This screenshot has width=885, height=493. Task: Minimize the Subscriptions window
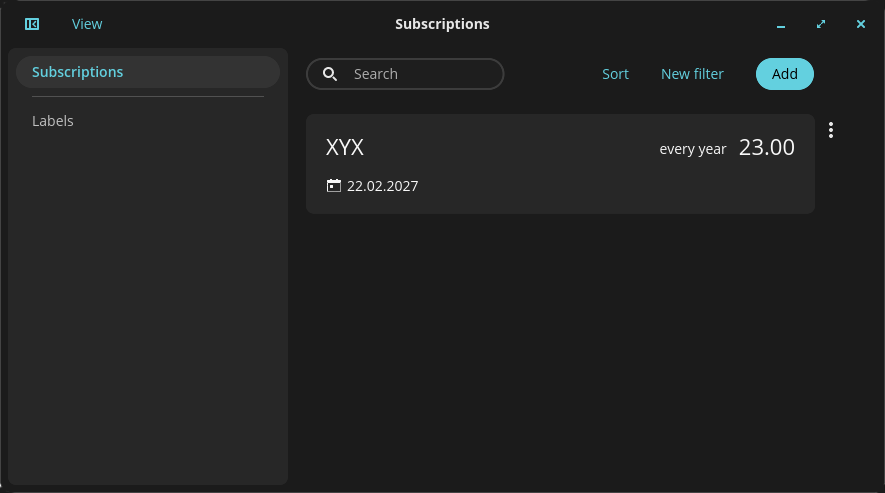(781, 24)
